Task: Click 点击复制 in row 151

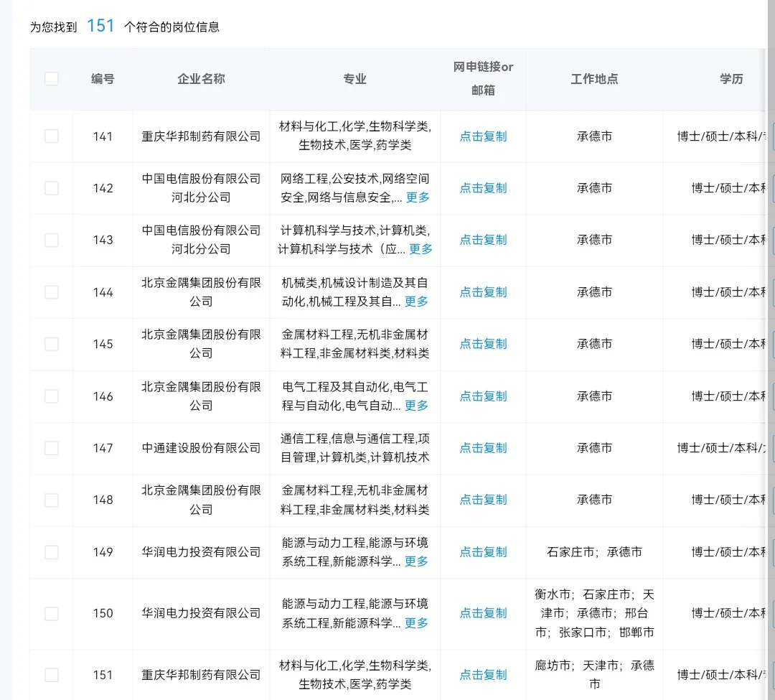Action: coord(484,675)
